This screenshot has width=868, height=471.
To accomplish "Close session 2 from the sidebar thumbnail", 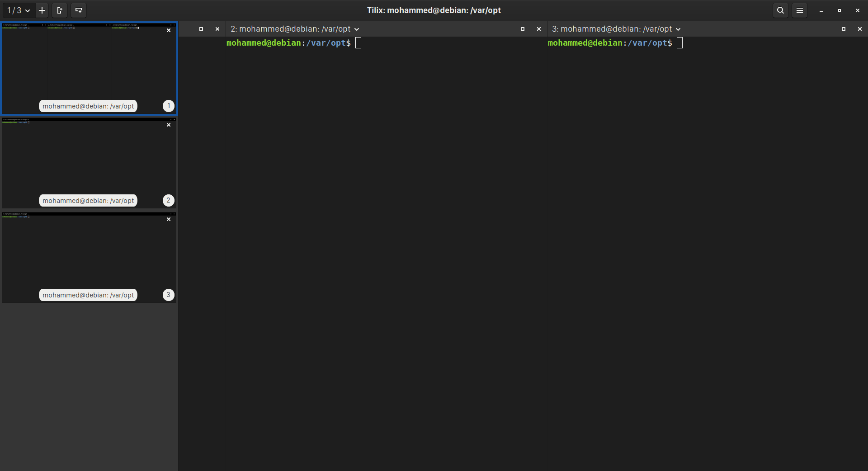I will (169, 125).
